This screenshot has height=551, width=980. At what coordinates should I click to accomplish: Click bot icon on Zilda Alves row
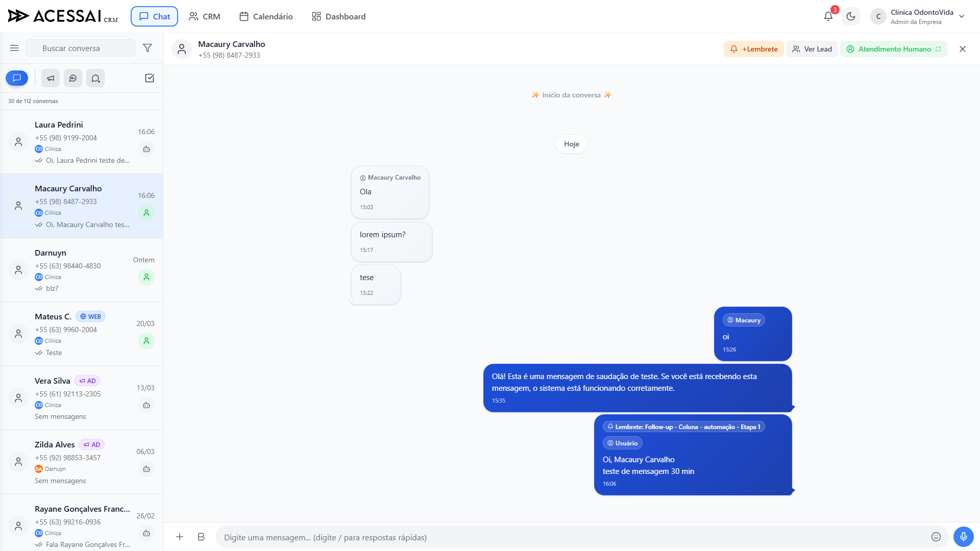coord(146,469)
